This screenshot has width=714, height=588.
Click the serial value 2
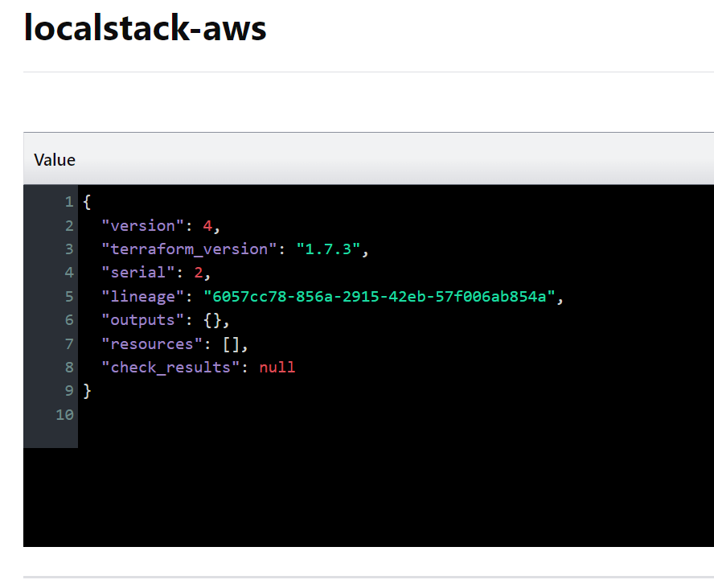coord(199,273)
